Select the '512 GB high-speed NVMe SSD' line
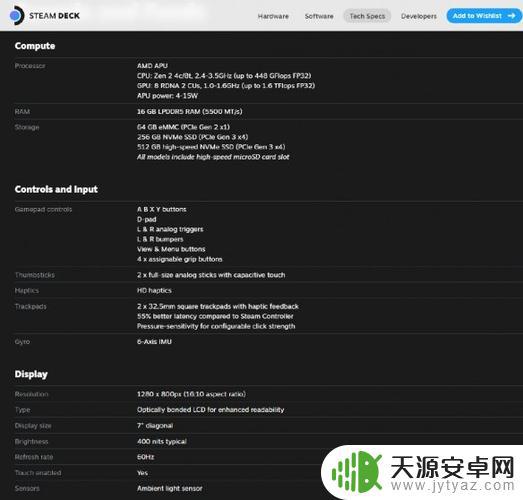 tap(211, 147)
